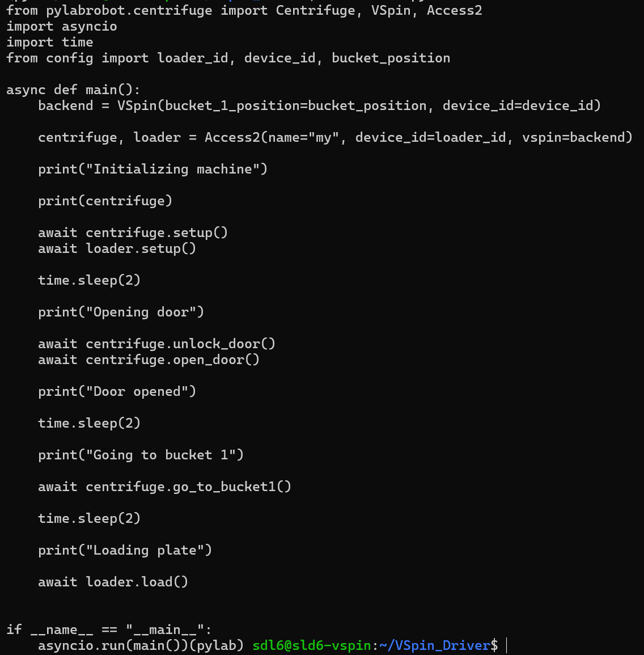Click the terminal prompt cursor after the dollar sign
This screenshot has width=644, height=655.
point(506,645)
